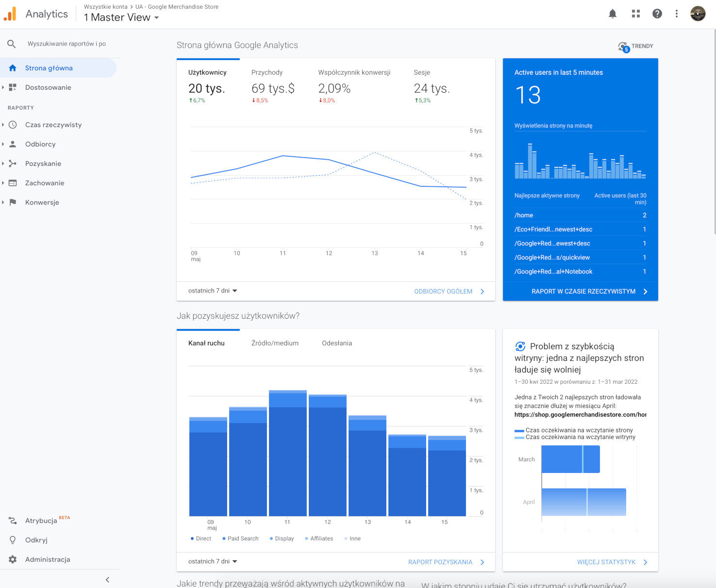Click the Direct legend color dot
This screenshot has width=716, height=588.
tap(192, 539)
